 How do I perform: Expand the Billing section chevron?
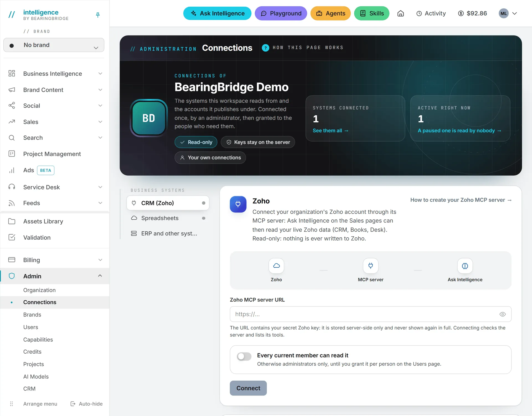(x=100, y=260)
